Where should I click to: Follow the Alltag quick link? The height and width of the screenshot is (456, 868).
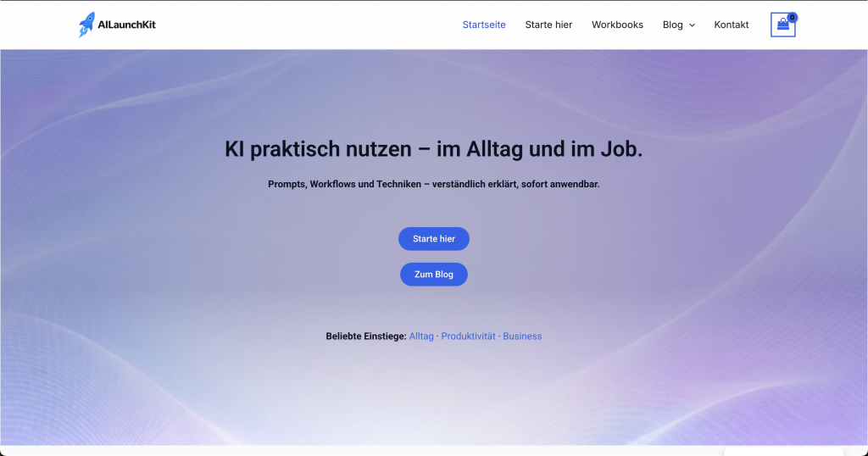pyautogui.click(x=420, y=336)
